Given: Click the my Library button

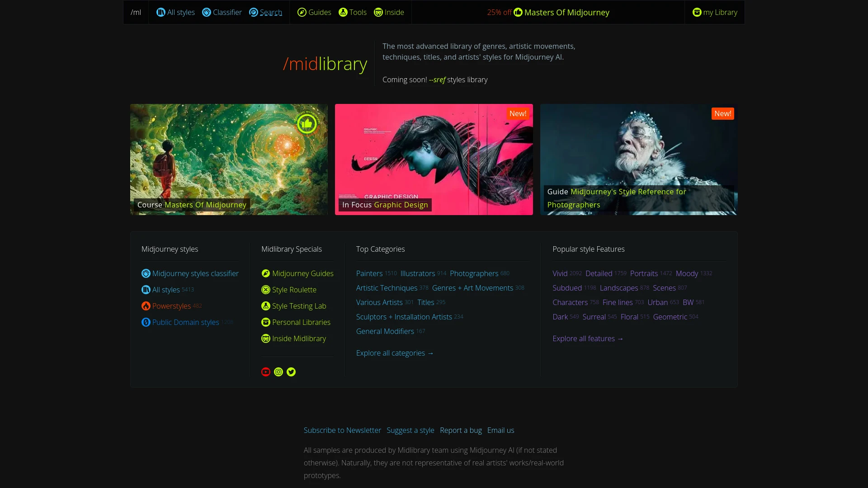Looking at the screenshot, I should click(715, 12).
